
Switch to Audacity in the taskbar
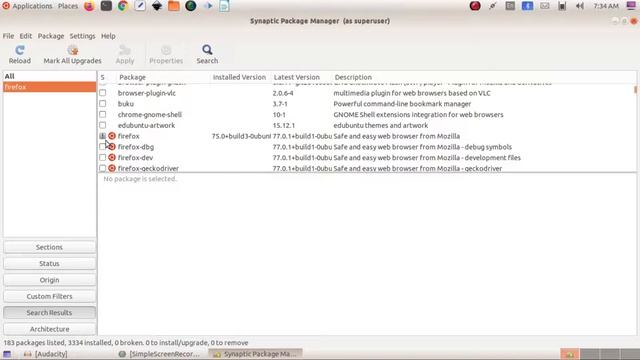(x=46, y=354)
